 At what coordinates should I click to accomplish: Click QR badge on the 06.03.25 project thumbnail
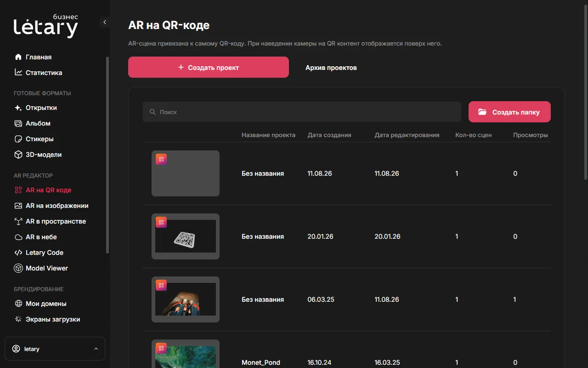pos(161,285)
